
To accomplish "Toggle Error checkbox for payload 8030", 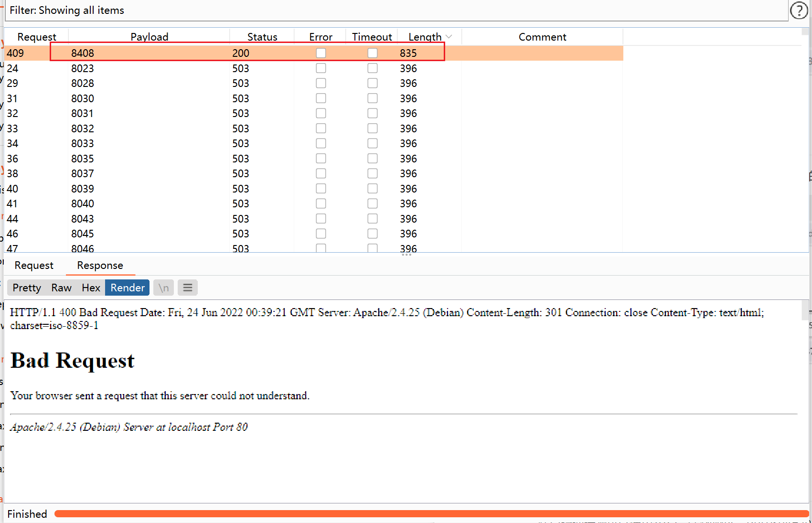I will tap(321, 98).
